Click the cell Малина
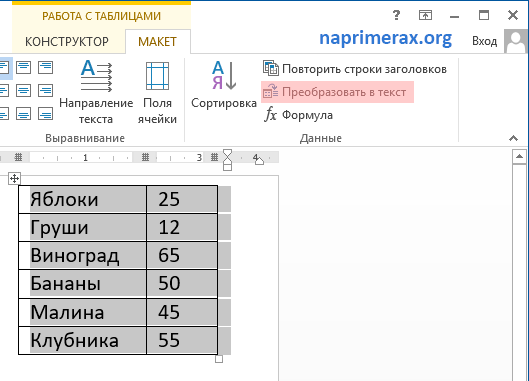 pos(82,312)
